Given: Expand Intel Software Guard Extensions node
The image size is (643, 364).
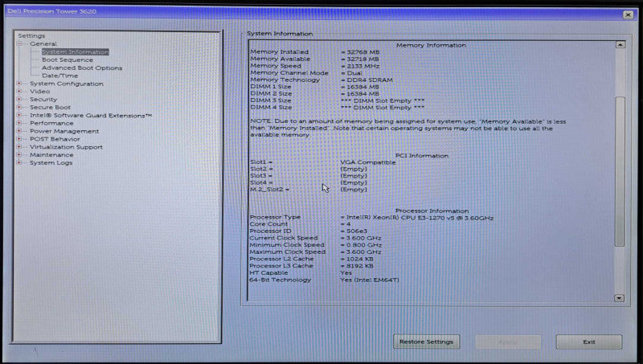Looking at the screenshot, I should coord(18,115).
